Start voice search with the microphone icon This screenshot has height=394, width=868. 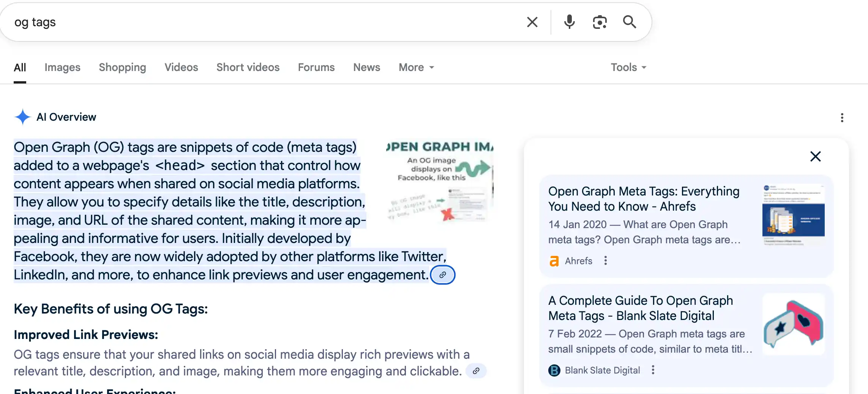coord(569,22)
